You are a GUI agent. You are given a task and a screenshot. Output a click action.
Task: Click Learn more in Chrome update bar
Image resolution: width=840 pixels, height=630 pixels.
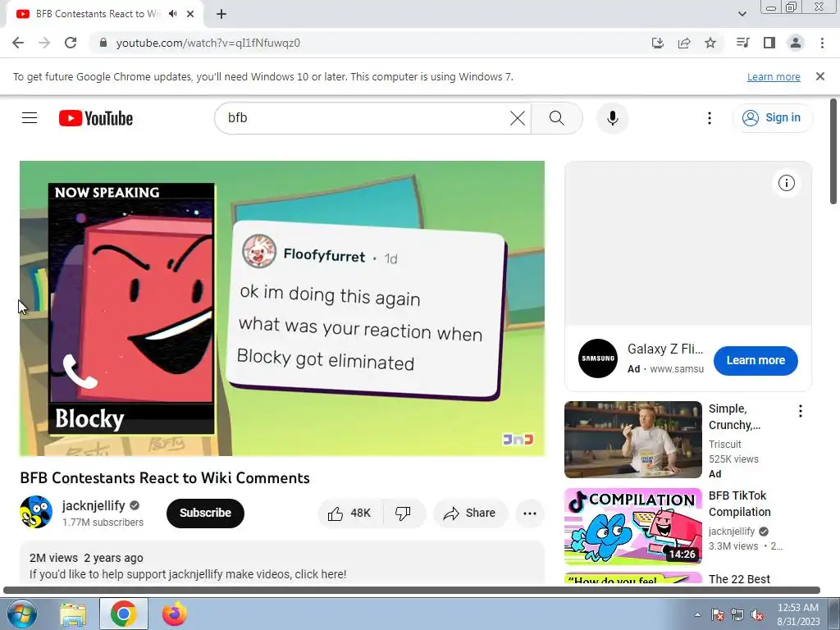[x=774, y=76]
